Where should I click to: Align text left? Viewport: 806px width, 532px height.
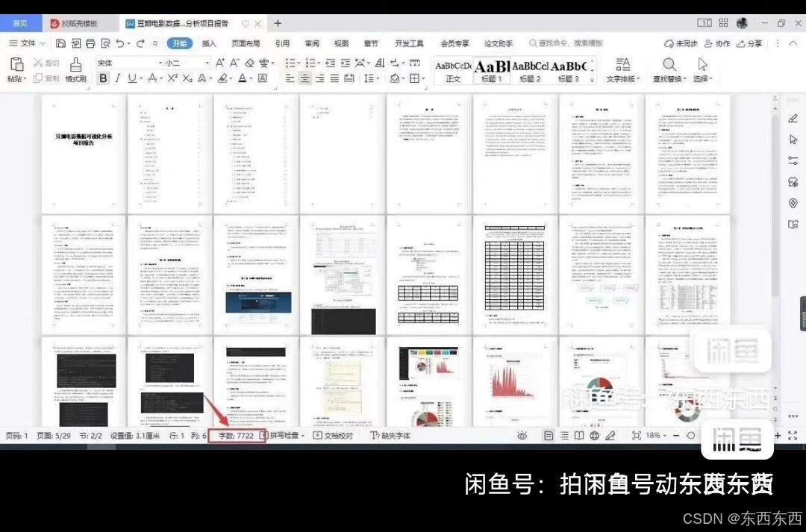tap(290, 78)
